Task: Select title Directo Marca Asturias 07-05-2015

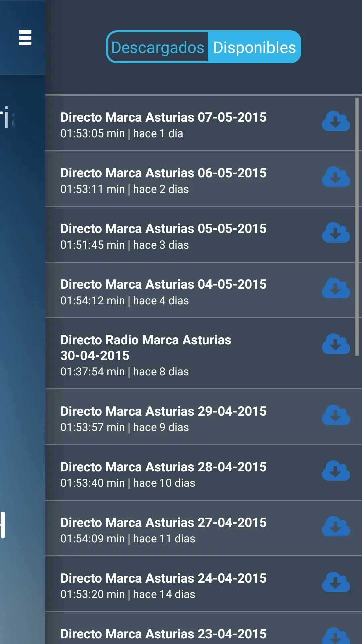Action: coord(164,117)
